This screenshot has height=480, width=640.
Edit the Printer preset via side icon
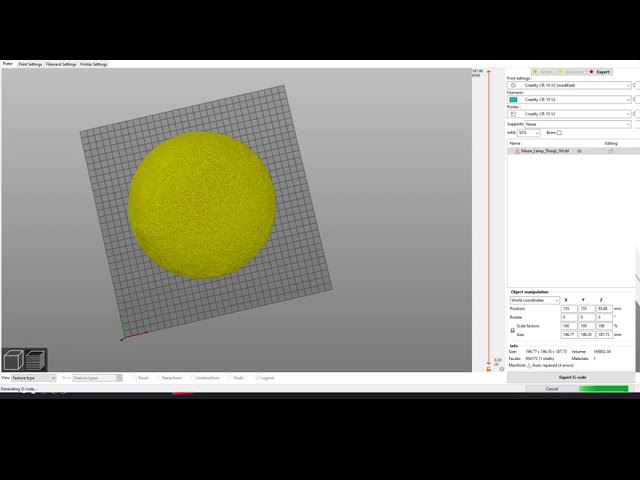(x=636, y=114)
